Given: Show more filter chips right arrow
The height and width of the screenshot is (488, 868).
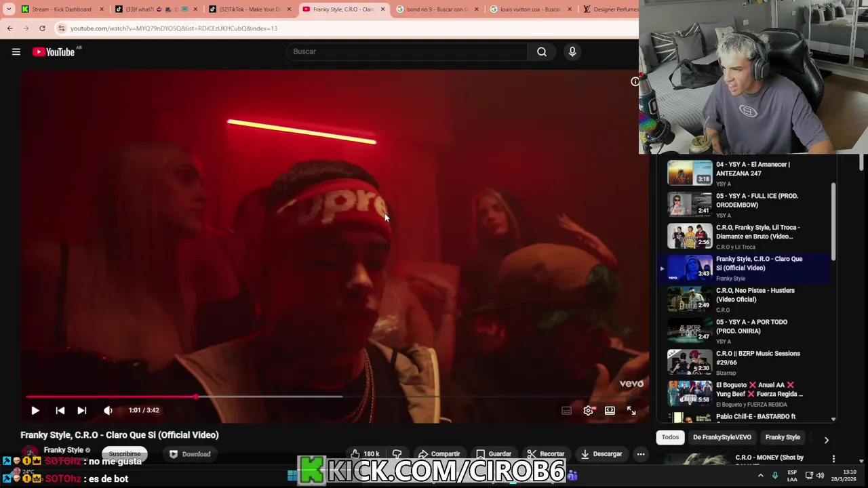Looking at the screenshot, I should [x=826, y=440].
